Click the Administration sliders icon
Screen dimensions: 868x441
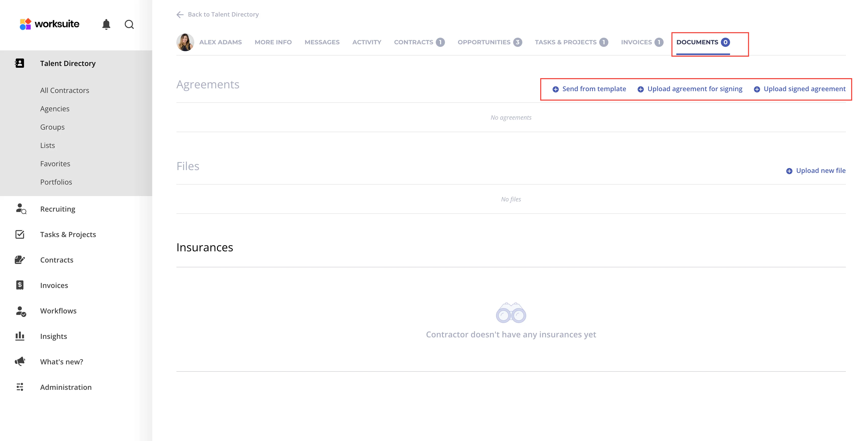(x=20, y=387)
